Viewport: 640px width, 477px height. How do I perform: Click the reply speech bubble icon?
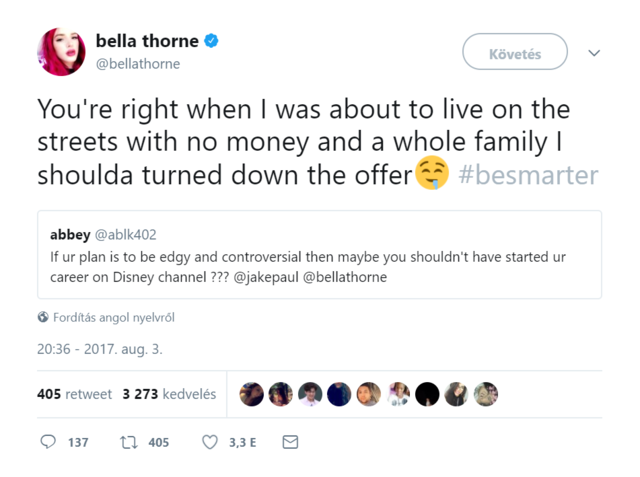[48, 441]
